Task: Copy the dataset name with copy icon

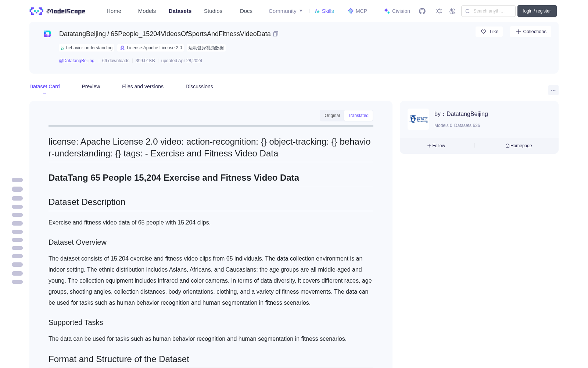Action: [x=276, y=34]
